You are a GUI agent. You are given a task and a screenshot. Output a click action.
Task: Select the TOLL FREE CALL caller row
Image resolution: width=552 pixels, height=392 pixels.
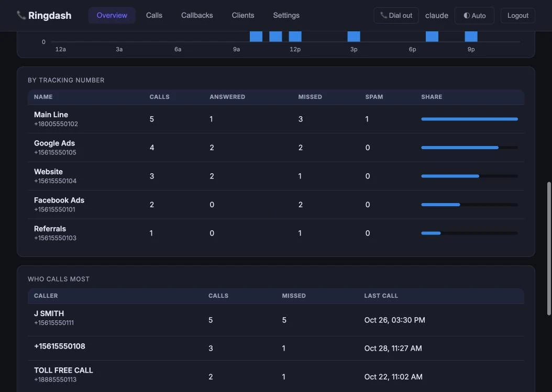click(x=276, y=376)
